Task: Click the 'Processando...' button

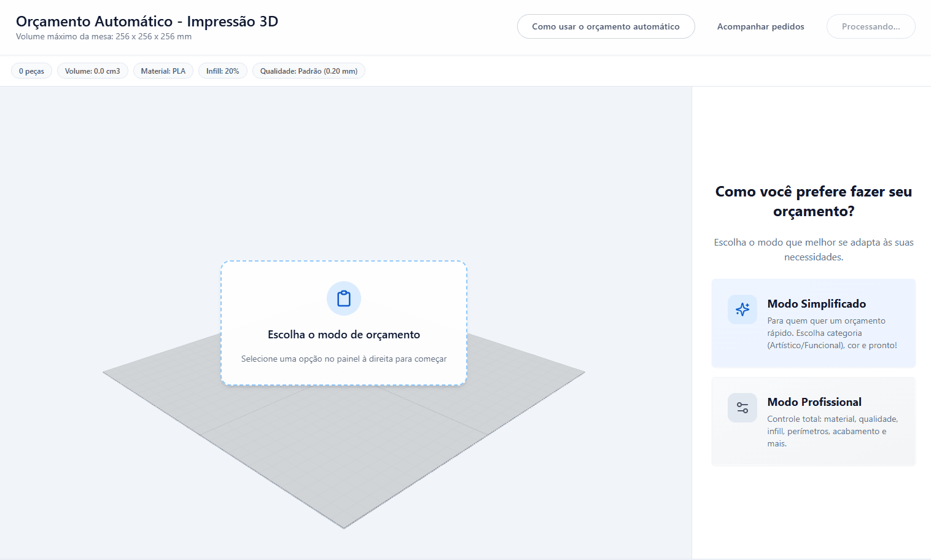Action: 871,26
